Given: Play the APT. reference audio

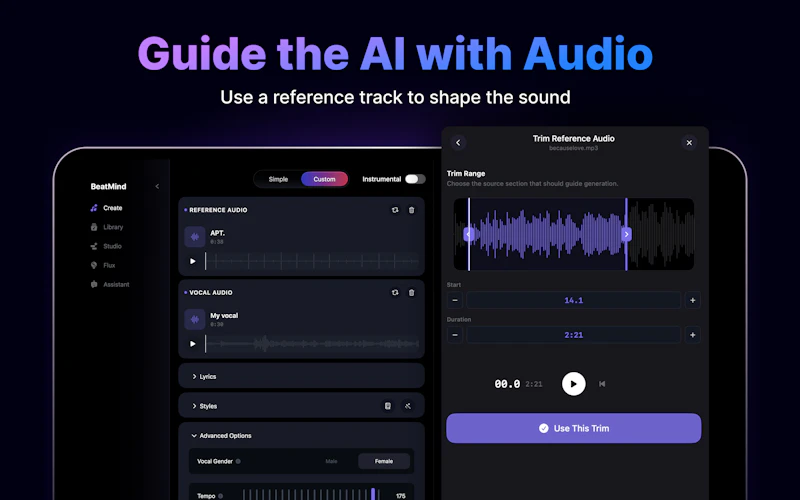Looking at the screenshot, I should (x=193, y=261).
